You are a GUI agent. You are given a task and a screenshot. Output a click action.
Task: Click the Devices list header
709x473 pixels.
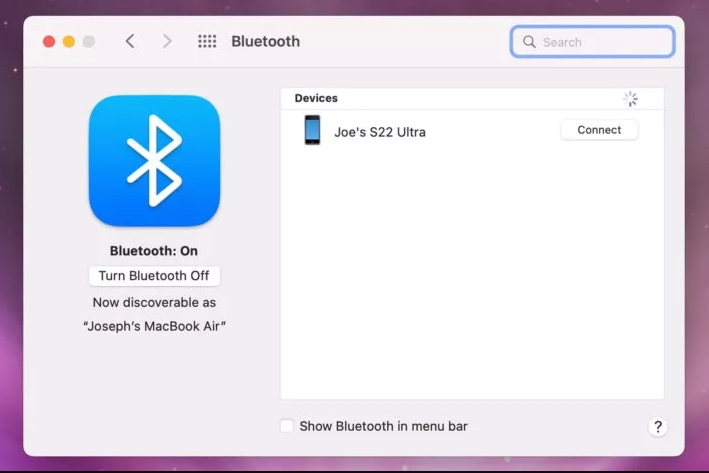[x=472, y=99]
